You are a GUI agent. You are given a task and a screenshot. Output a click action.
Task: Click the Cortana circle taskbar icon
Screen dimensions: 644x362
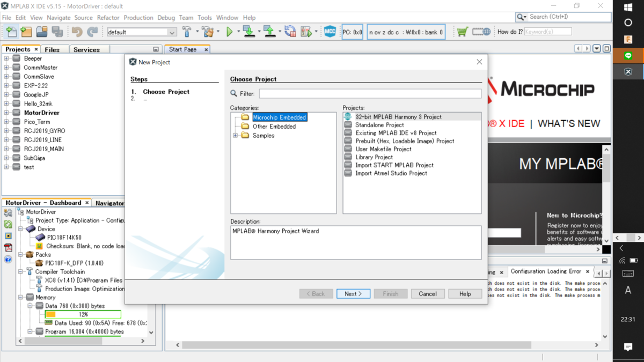click(628, 23)
